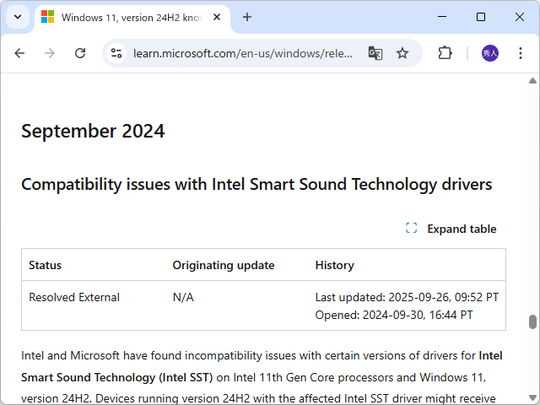Viewport: 540px width, 405px height.
Task: Click the forward navigation arrow
Action: (x=50, y=53)
